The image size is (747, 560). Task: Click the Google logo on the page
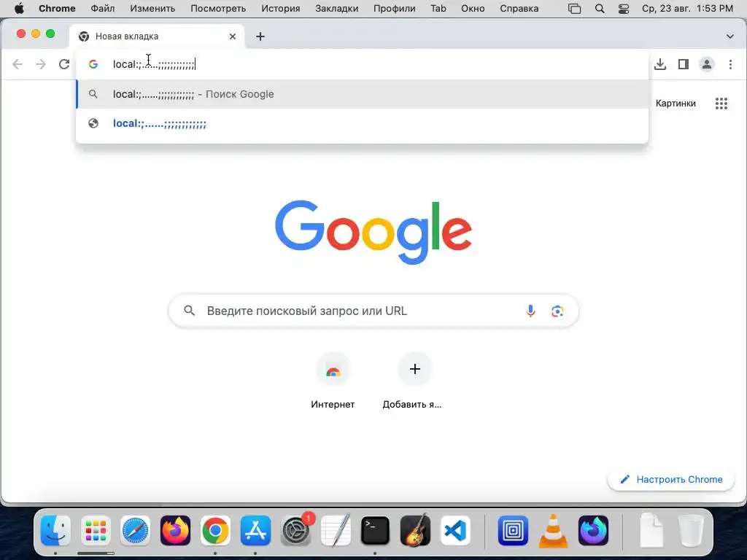coord(373,232)
